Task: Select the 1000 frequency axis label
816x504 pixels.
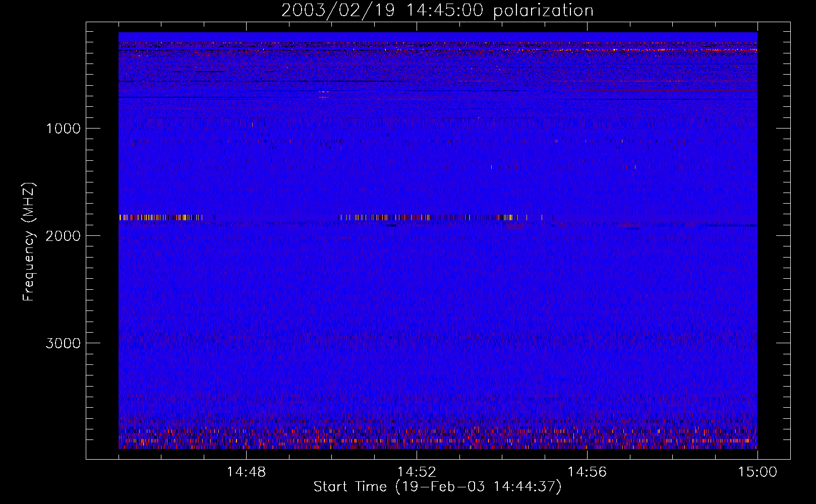Action: [63, 129]
